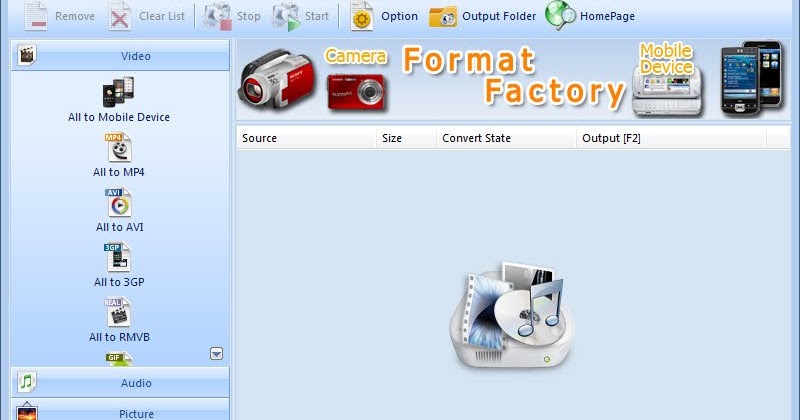Image resolution: width=800 pixels, height=420 pixels.
Task: Click the black smartphones banner image
Action: coord(752,78)
